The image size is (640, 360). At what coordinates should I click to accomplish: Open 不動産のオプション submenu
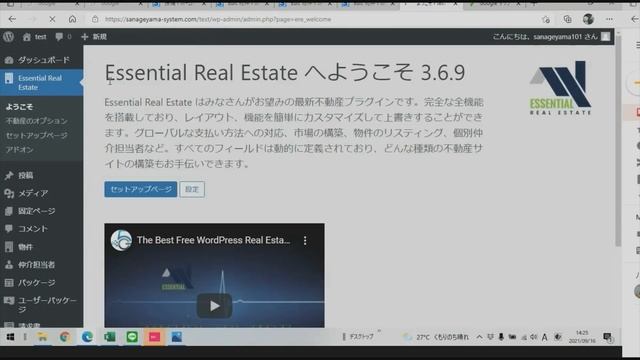pyautogui.click(x=36, y=121)
